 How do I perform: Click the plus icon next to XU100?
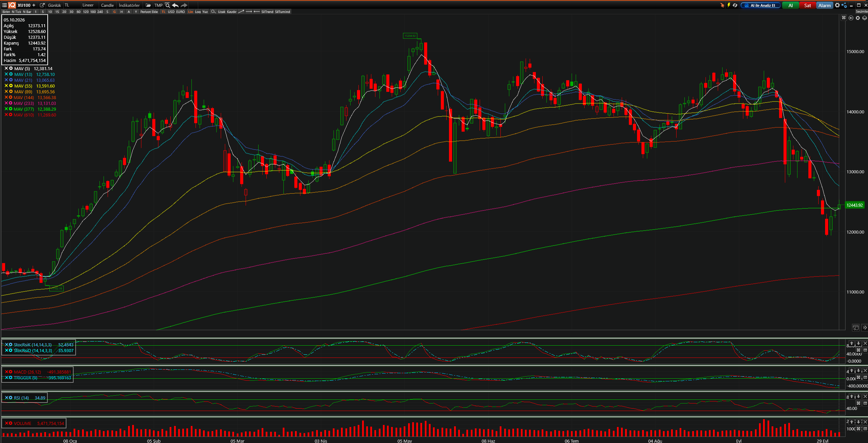tap(34, 5)
